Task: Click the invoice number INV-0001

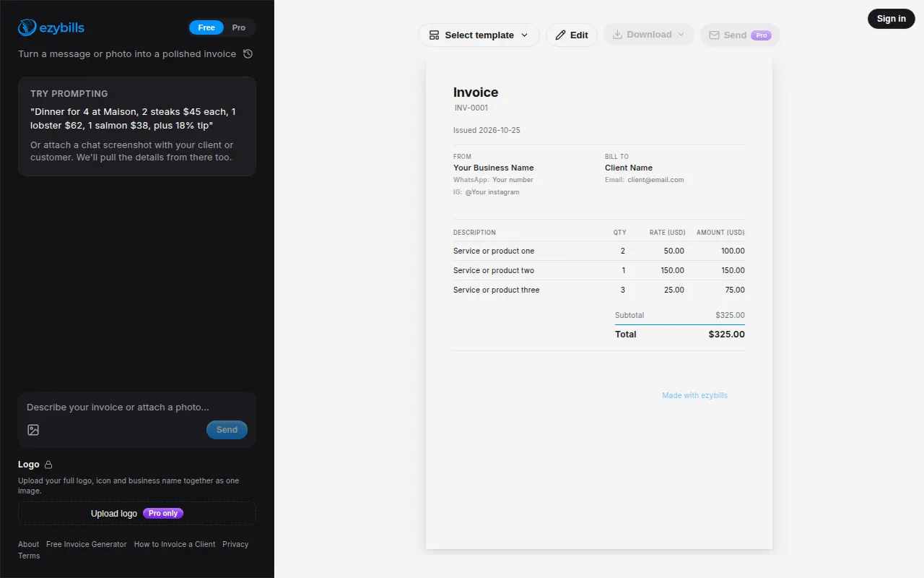Action: click(471, 108)
